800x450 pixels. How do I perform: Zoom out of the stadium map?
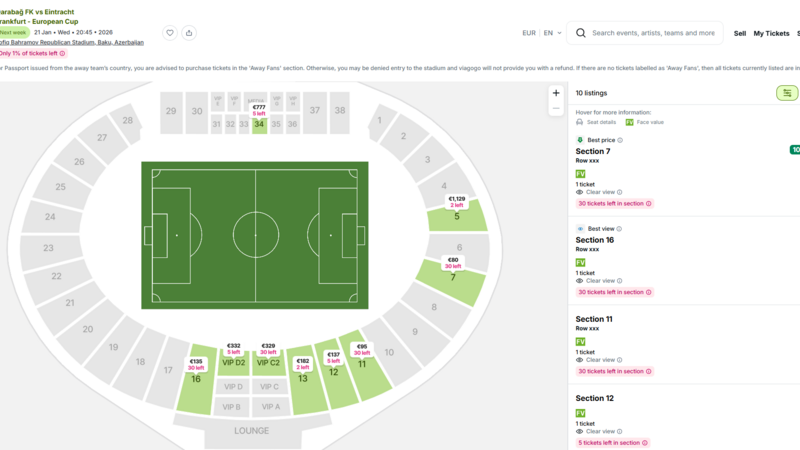[x=556, y=108]
